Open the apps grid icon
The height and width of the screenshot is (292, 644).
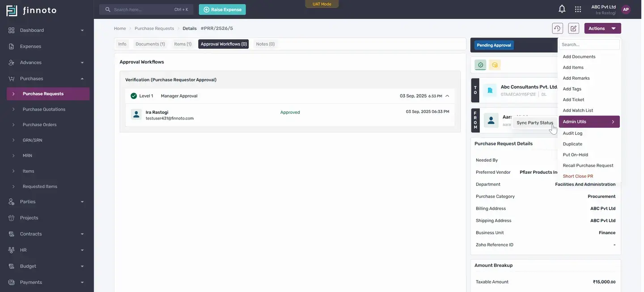pos(578,9)
